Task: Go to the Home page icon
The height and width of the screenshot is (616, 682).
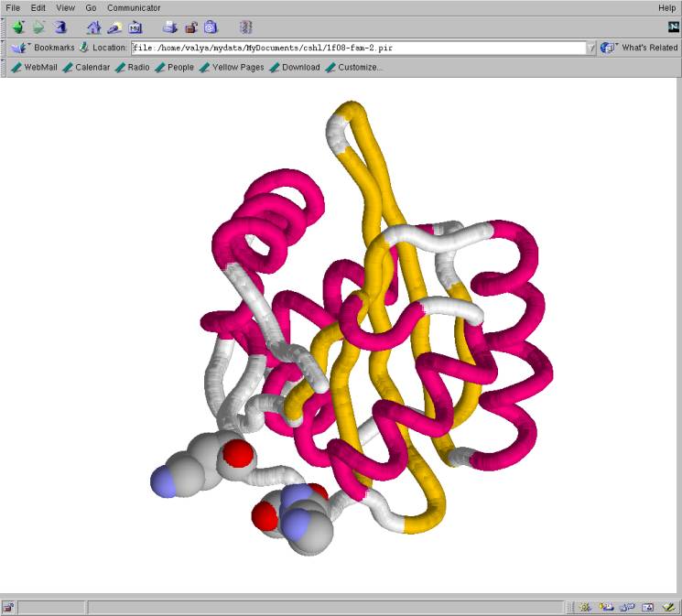Action: [x=93, y=27]
